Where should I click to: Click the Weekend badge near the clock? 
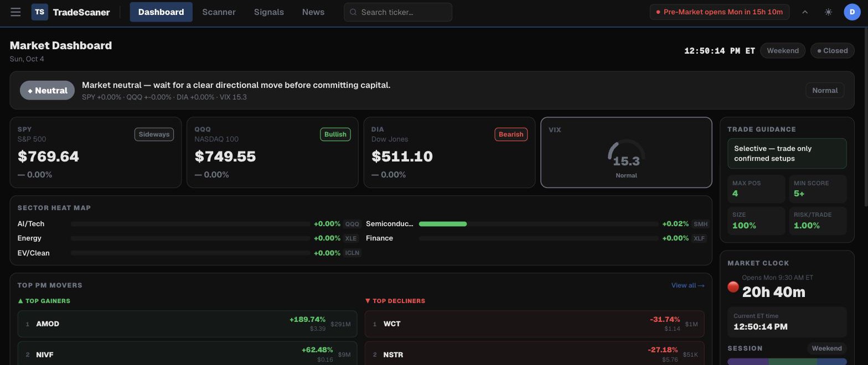point(783,50)
